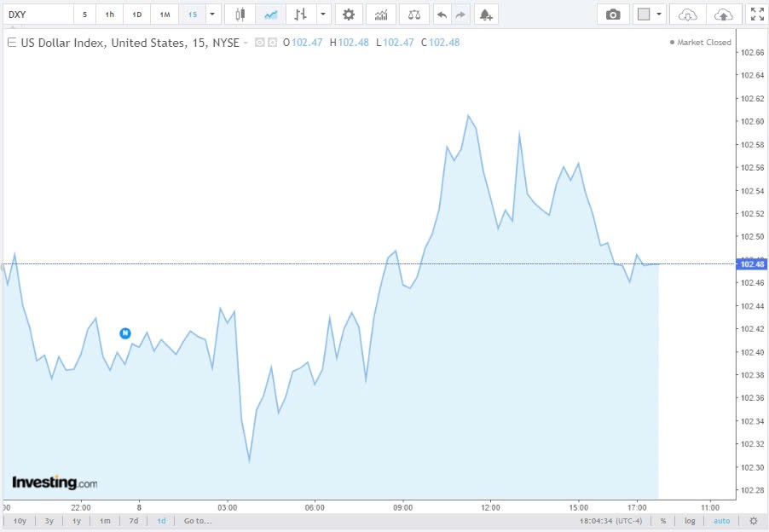Screen dimensions: 769x532
Task: Open the interval dropdown arrow beside 15
Action: tap(212, 14)
